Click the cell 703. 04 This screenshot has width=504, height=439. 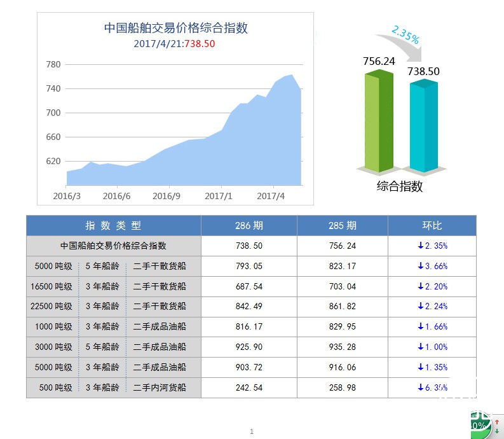point(343,286)
